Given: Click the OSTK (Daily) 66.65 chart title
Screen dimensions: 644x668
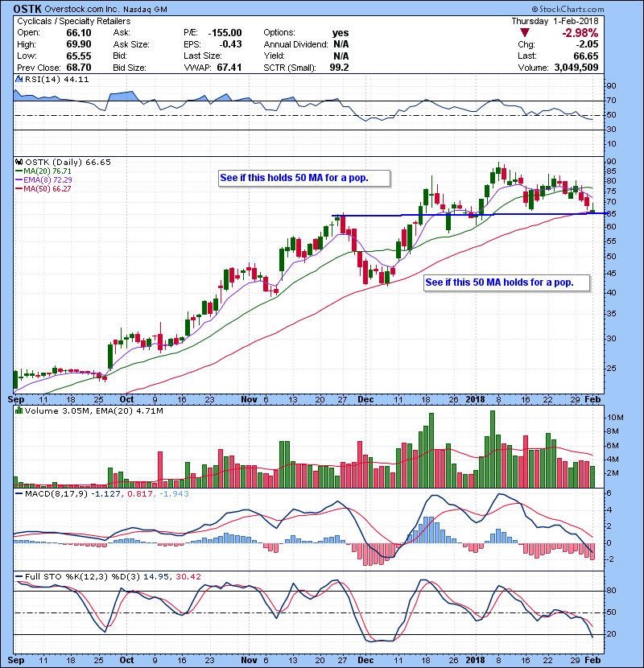Looking at the screenshot, I should (x=68, y=163).
